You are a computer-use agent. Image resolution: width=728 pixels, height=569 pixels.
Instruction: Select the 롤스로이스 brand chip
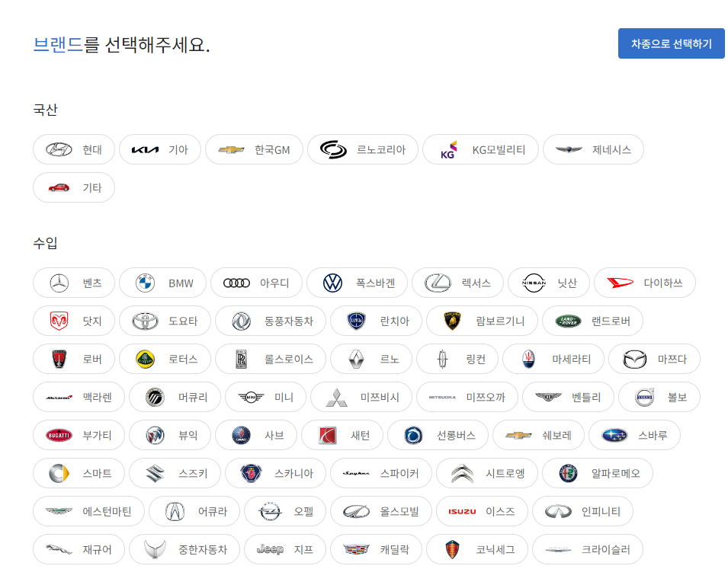point(271,360)
